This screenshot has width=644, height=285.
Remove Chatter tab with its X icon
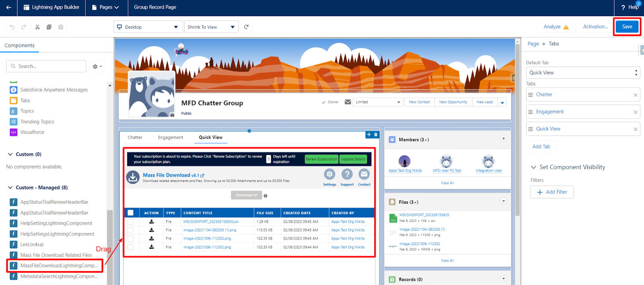pos(636,95)
